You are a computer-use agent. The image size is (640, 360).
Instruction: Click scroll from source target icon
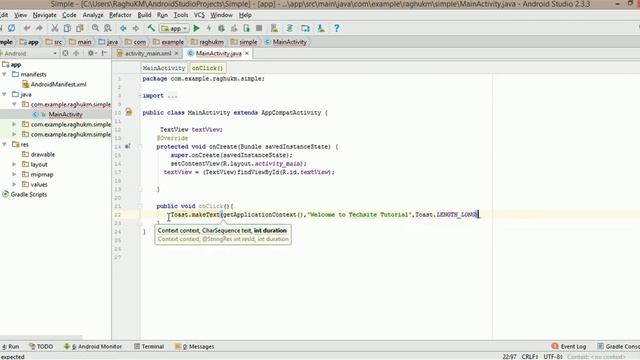pos(65,53)
